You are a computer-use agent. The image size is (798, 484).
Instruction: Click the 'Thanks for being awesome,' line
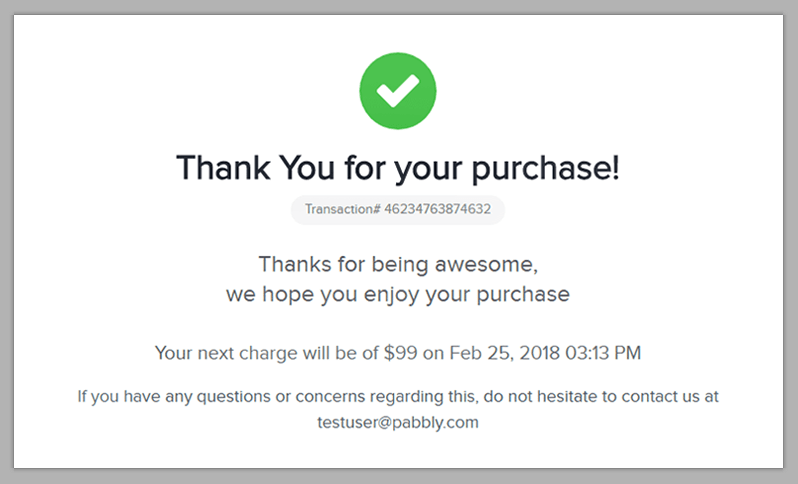click(x=398, y=264)
